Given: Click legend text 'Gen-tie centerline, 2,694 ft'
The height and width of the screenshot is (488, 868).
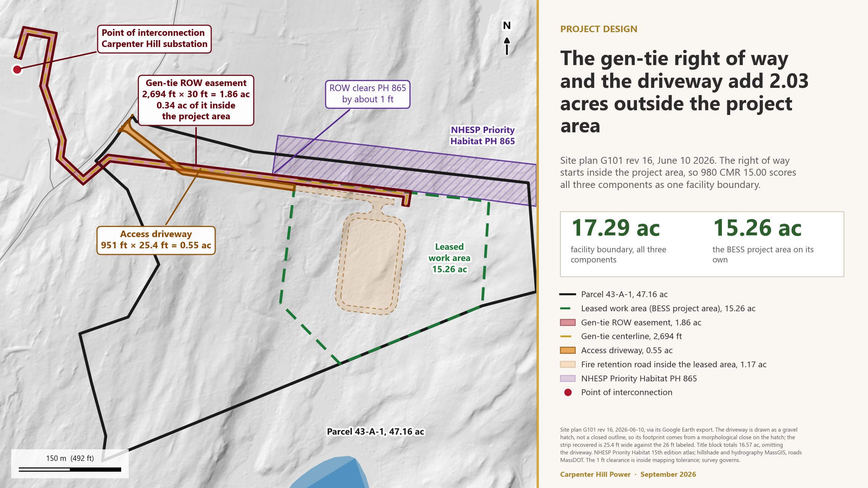Looking at the screenshot, I should click(x=631, y=336).
